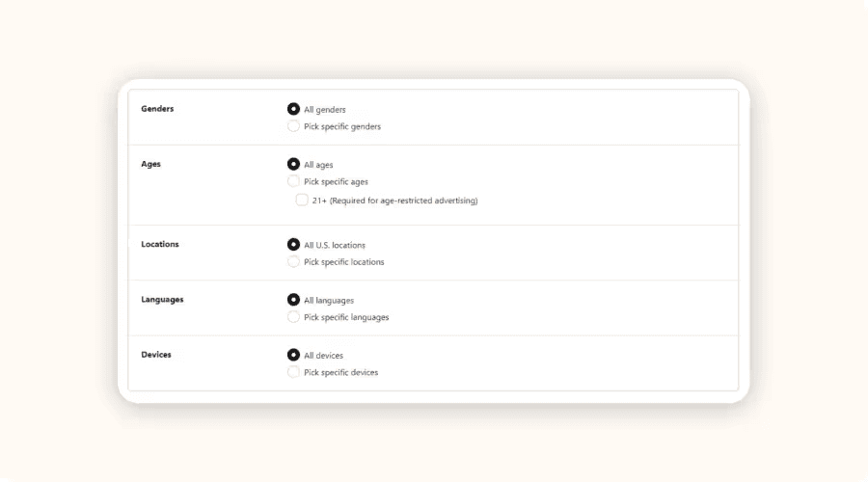Click the Locations section heading
This screenshot has height=482, width=868.
point(160,244)
